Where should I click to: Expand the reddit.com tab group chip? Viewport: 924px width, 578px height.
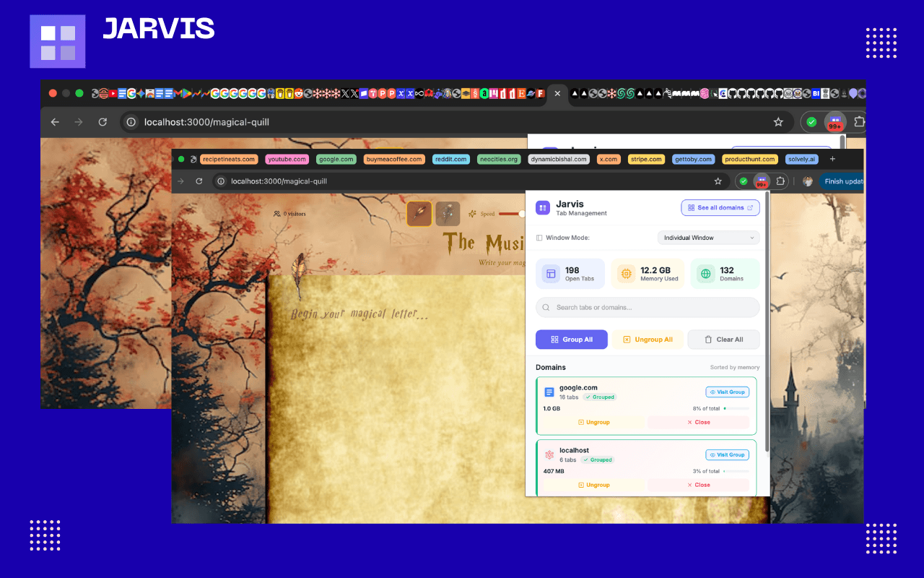[x=450, y=159]
